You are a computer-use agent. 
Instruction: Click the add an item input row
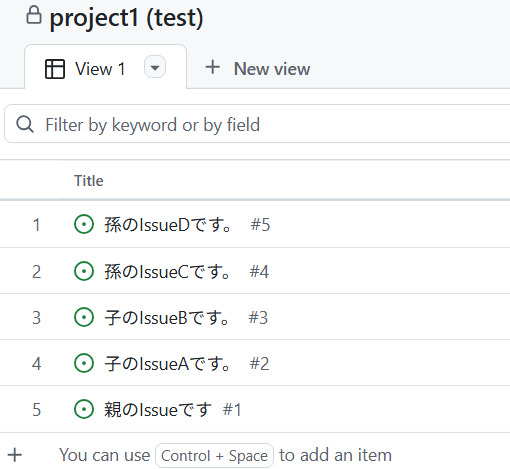(x=255, y=455)
